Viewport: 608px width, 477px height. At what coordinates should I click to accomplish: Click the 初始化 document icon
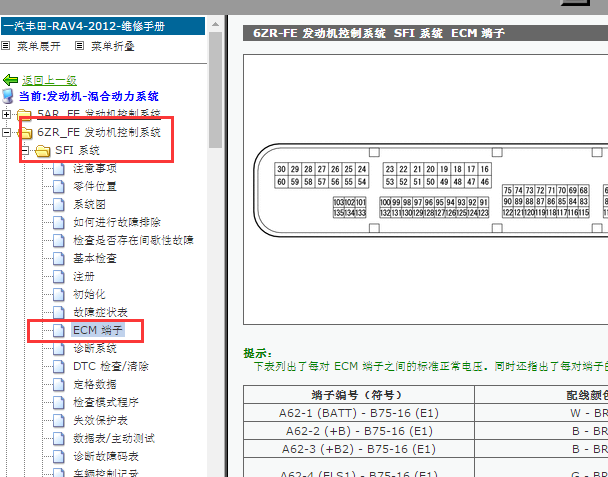pos(59,295)
